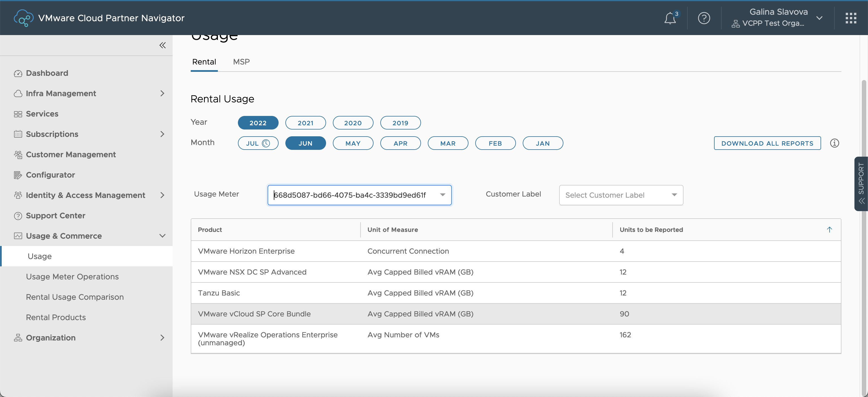Viewport: 868px width, 397px height.
Task: Open the apps grid launcher icon
Action: [x=851, y=18]
